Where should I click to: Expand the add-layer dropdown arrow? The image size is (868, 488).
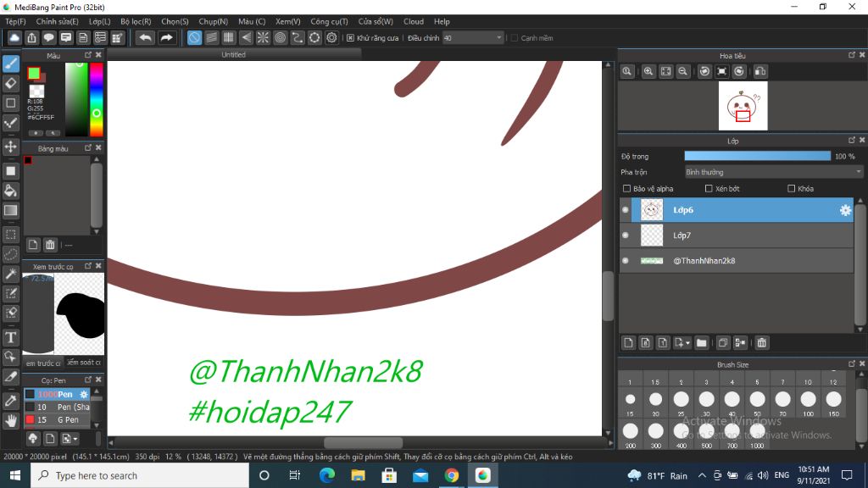click(687, 343)
